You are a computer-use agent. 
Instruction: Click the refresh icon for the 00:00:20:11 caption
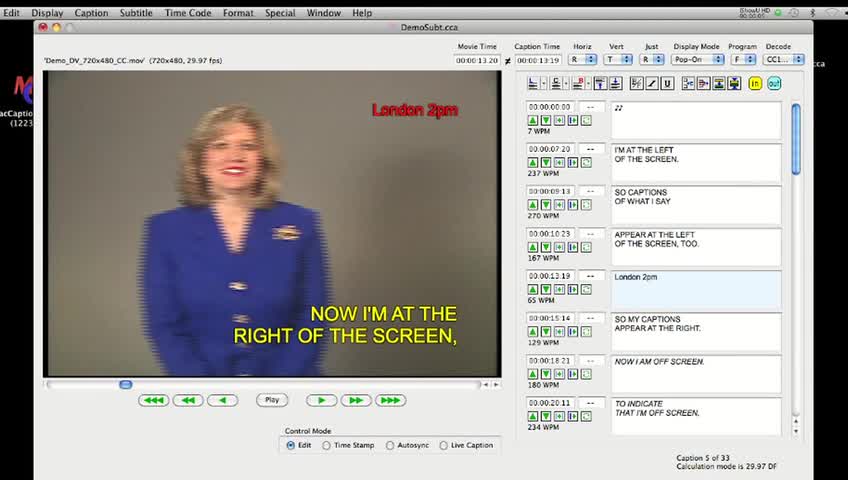586,416
